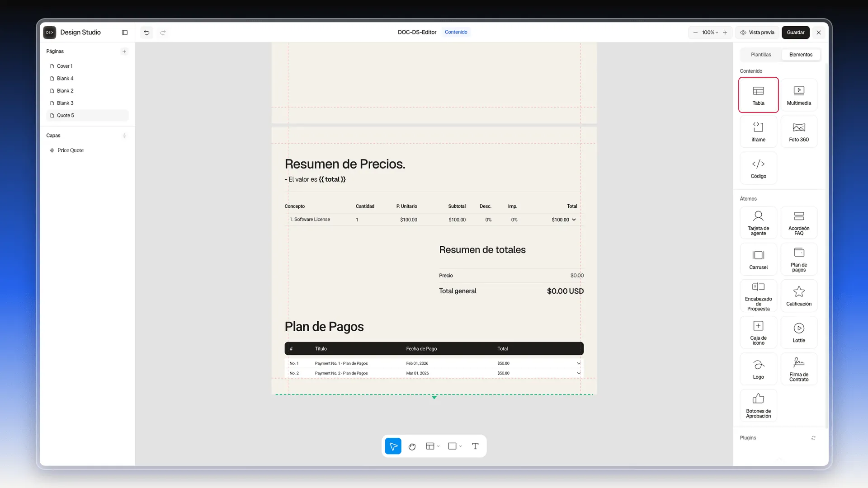Expand the Software License row chevron
The height and width of the screenshot is (488, 868).
tap(574, 220)
